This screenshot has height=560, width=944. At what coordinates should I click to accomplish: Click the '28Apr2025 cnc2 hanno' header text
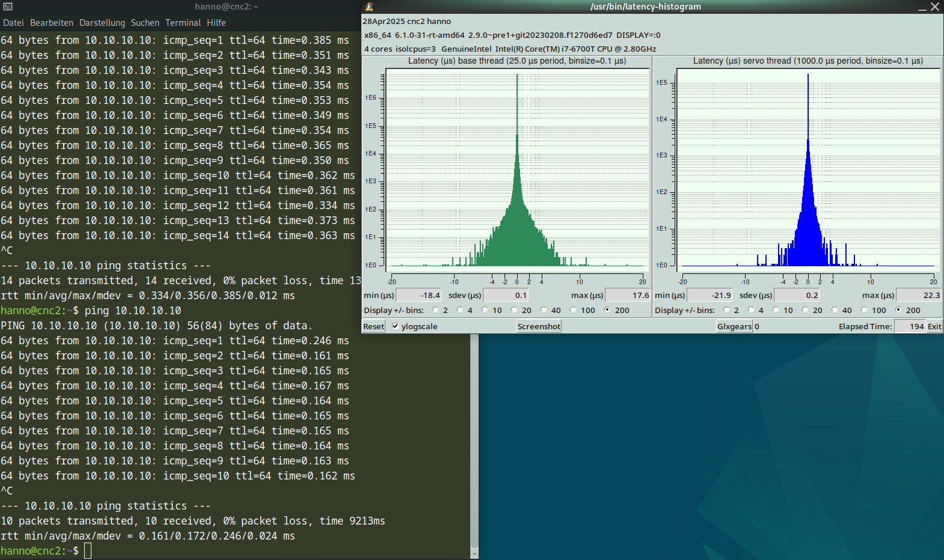coord(406,22)
